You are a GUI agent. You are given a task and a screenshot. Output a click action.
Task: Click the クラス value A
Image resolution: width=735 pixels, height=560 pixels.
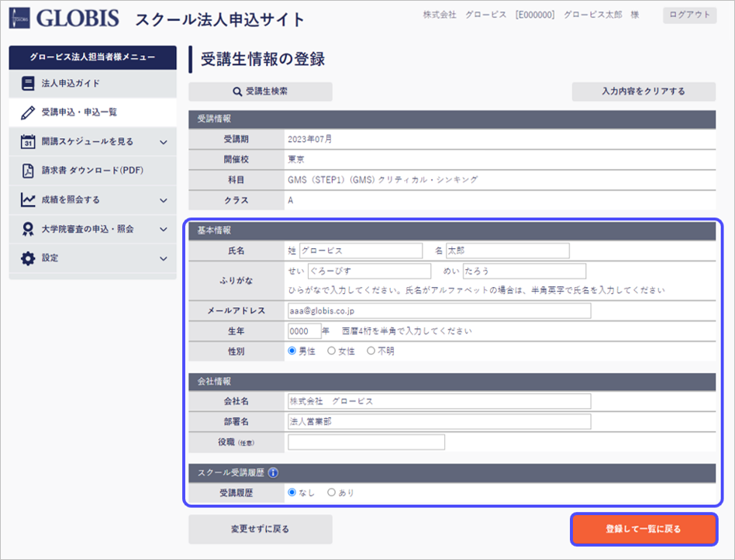tap(291, 200)
